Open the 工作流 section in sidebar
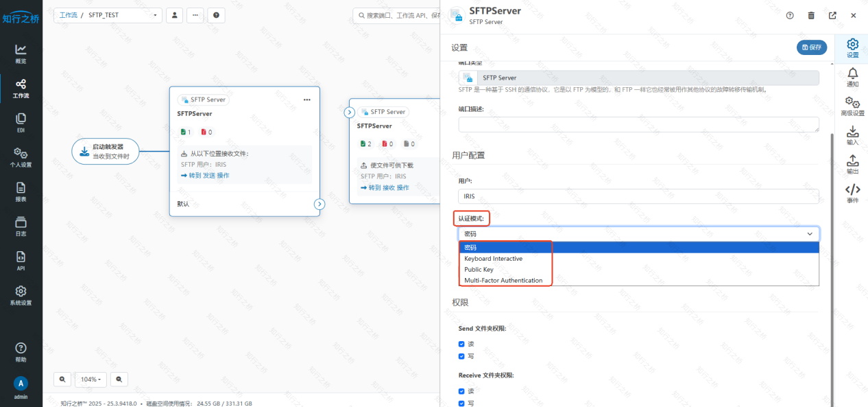The height and width of the screenshot is (407, 868). click(x=21, y=88)
